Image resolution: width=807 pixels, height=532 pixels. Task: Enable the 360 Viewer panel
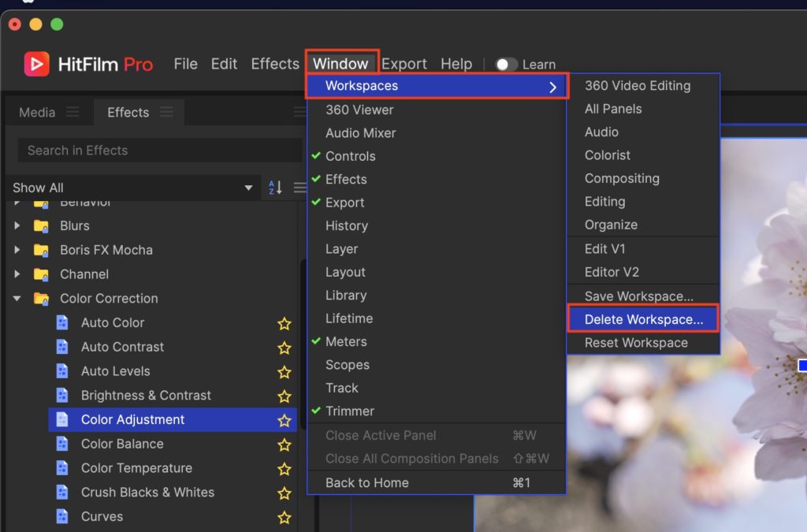(x=437, y=110)
